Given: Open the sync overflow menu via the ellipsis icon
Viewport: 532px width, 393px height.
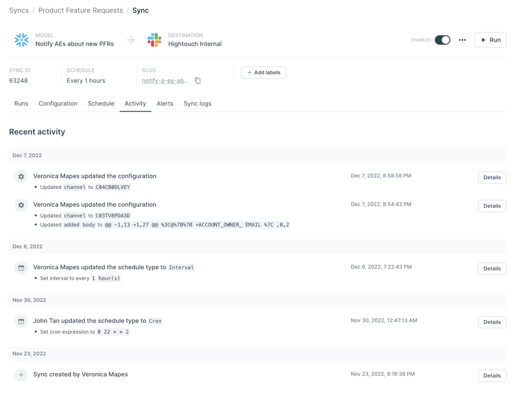Looking at the screenshot, I should [462, 40].
